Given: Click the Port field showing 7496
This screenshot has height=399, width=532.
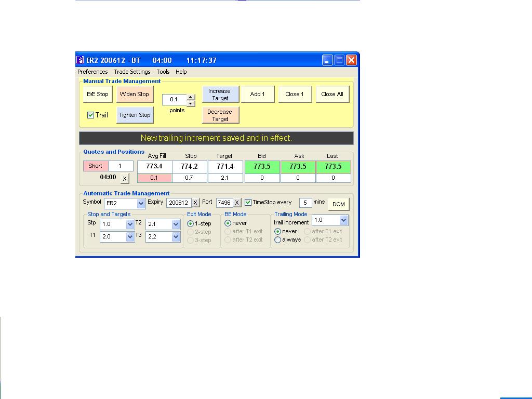Looking at the screenshot, I should (224, 203).
